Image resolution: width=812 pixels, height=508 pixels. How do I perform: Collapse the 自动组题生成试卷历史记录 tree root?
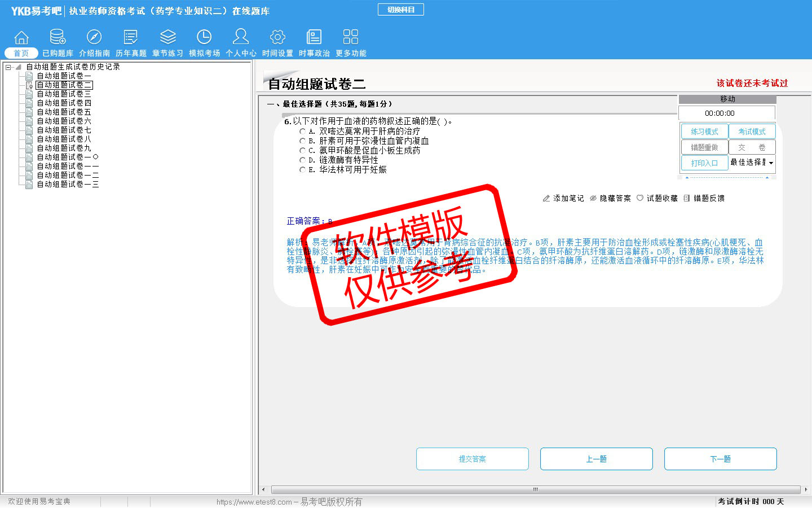click(x=8, y=67)
